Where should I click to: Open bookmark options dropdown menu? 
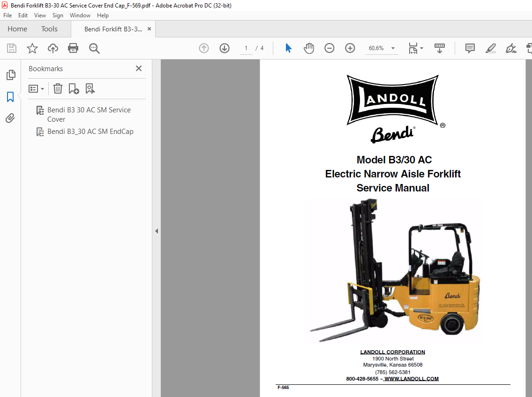pos(36,89)
